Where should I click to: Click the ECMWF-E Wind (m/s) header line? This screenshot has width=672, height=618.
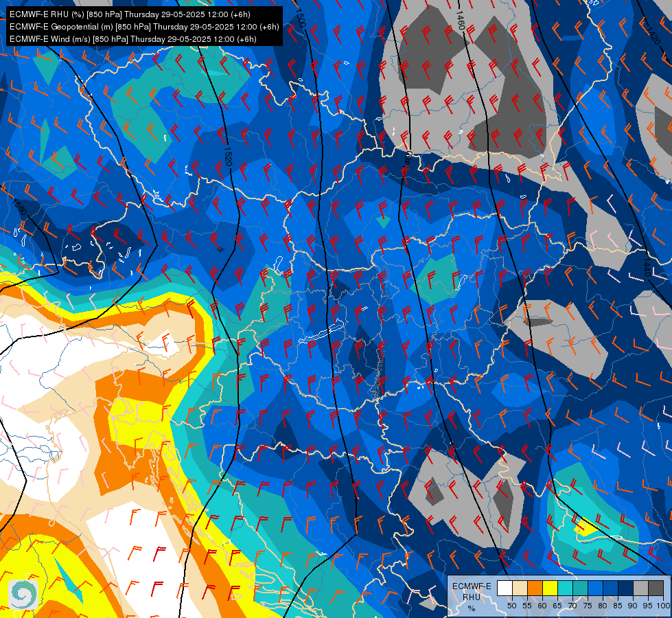point(133,39)
